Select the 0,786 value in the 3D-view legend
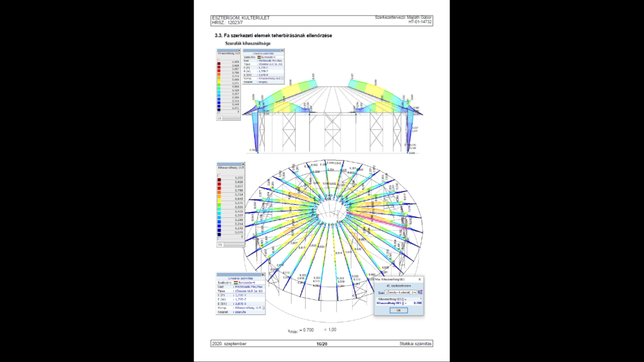 (x=238, y=190)
